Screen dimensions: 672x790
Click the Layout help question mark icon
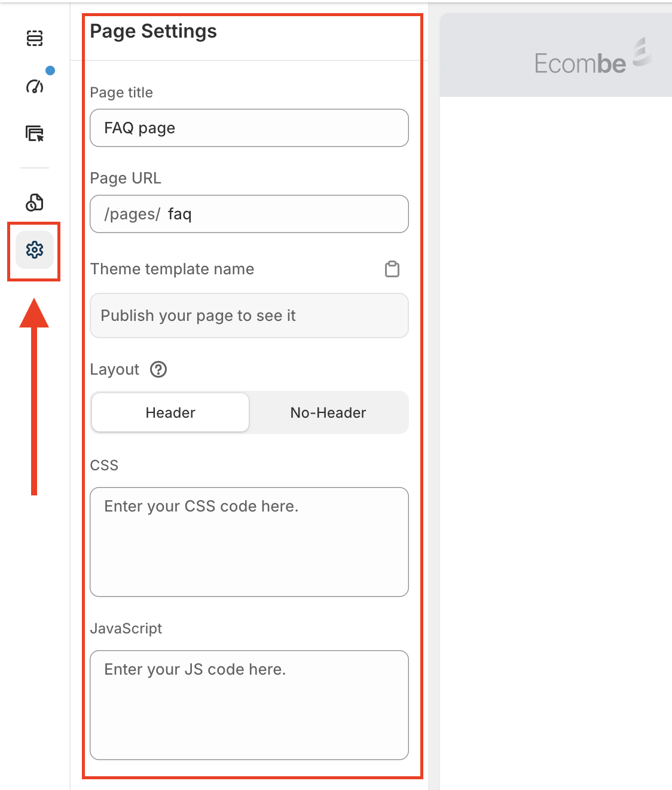click(158, 369)
